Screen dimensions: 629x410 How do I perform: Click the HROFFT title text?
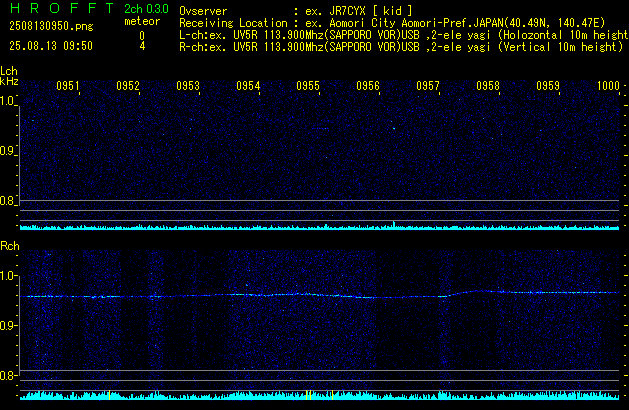[x=62, y=8]
